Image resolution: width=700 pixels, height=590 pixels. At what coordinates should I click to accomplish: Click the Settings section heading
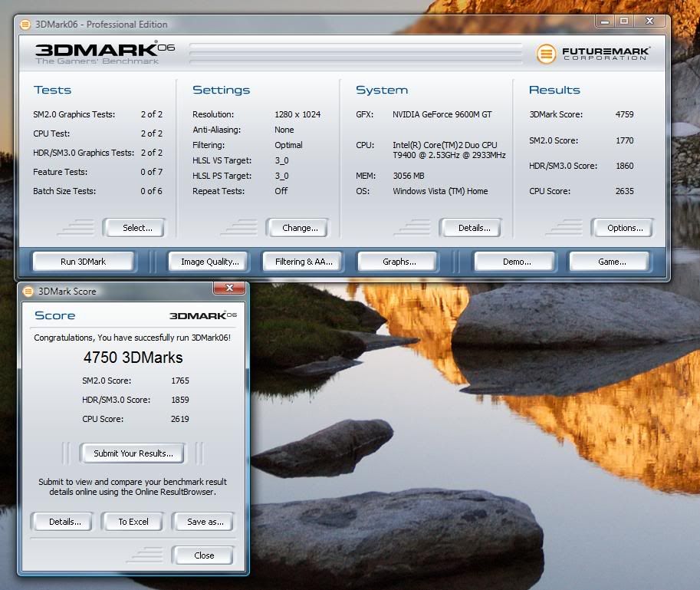click(221, 91)
